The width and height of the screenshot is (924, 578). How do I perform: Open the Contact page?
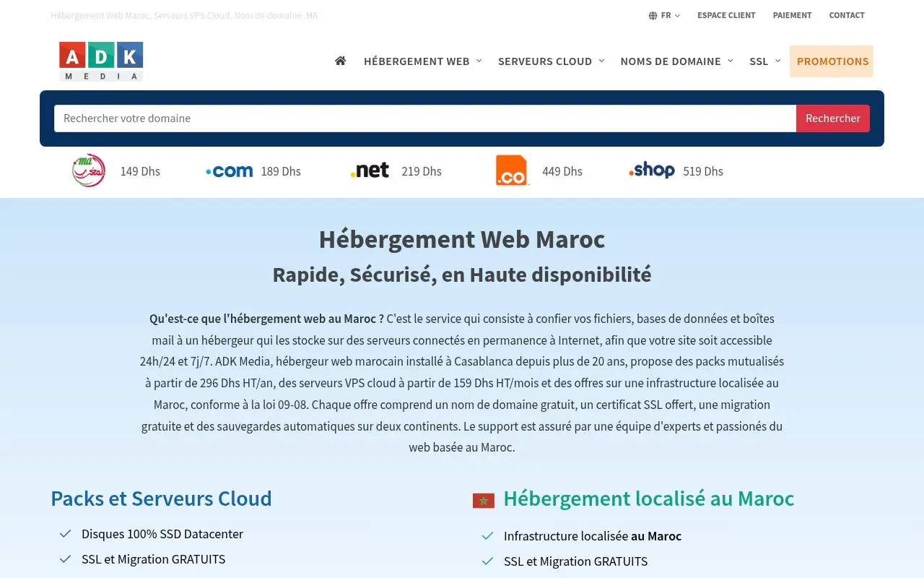(847, 15)
